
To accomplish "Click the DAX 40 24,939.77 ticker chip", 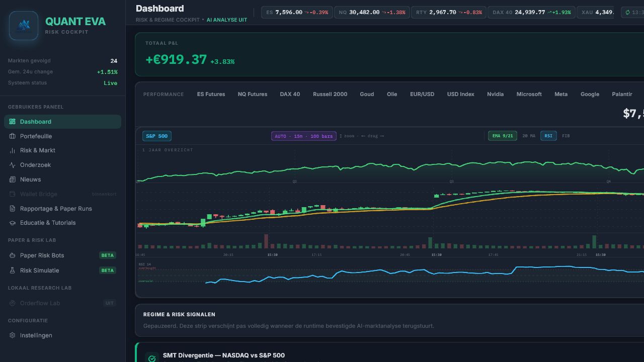I will pos(531,12).
